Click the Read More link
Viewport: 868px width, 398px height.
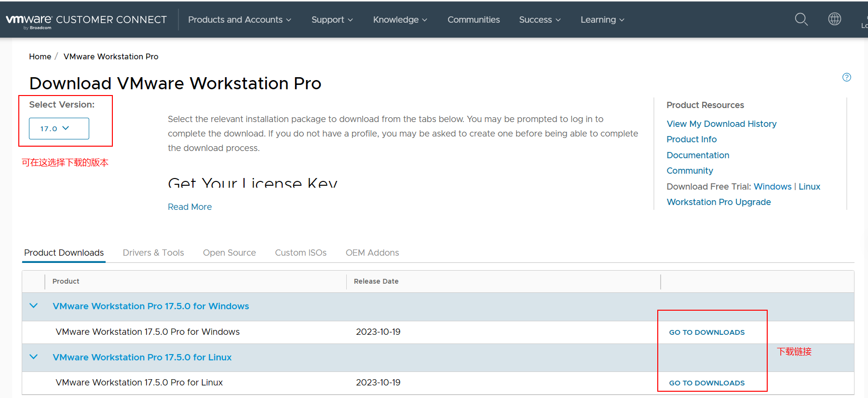pos(190,207)
